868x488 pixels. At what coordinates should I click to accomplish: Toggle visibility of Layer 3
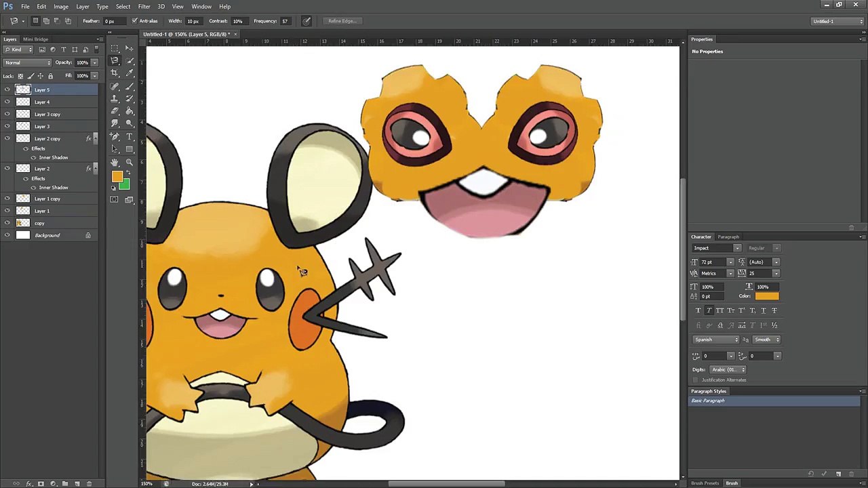point(7,126)
